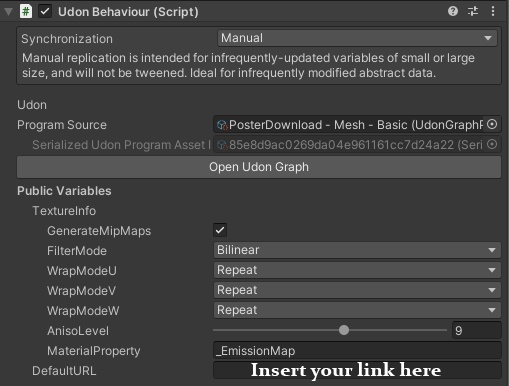Click the GenerateMipMaps label
The image size is (509, 386).
tap(99, 231)
